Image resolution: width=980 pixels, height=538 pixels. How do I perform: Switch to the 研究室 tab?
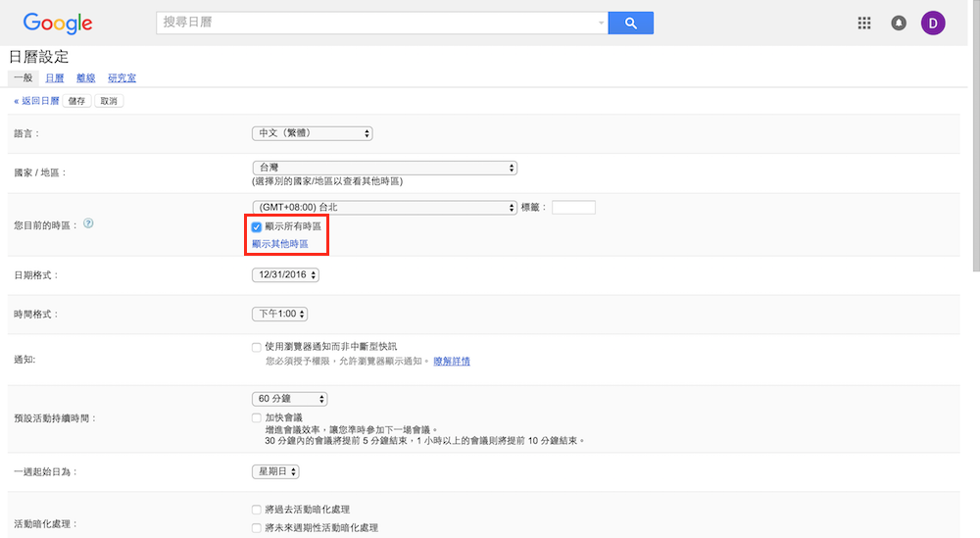[122, 77]
